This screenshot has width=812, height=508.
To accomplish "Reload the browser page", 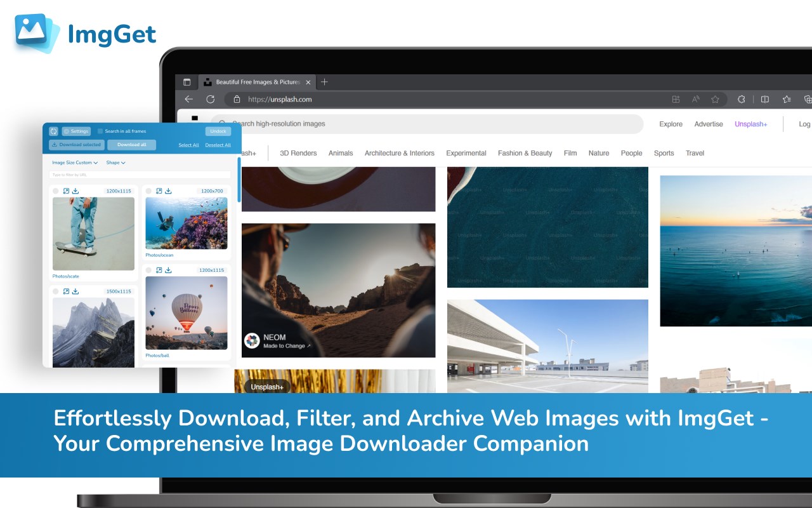I will click(x=211, y=99).
